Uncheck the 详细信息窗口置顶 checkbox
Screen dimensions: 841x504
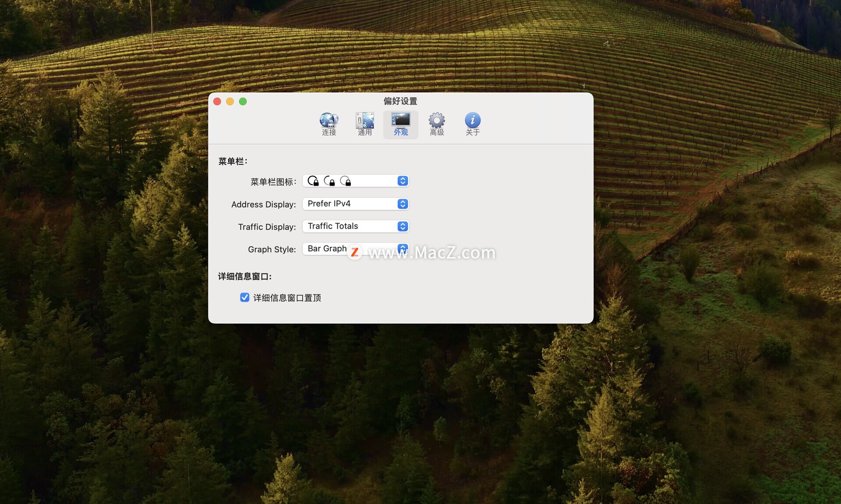[x=244, y=297]
